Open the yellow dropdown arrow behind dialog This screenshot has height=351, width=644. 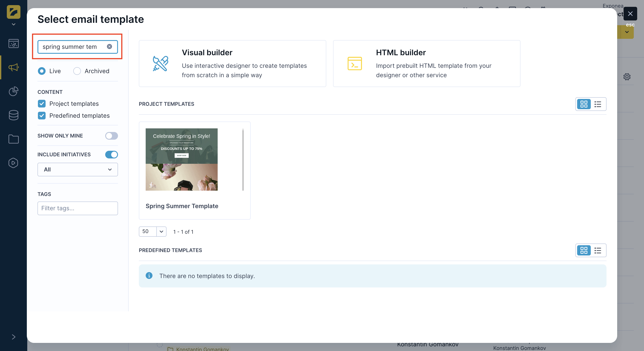[627, 32]
